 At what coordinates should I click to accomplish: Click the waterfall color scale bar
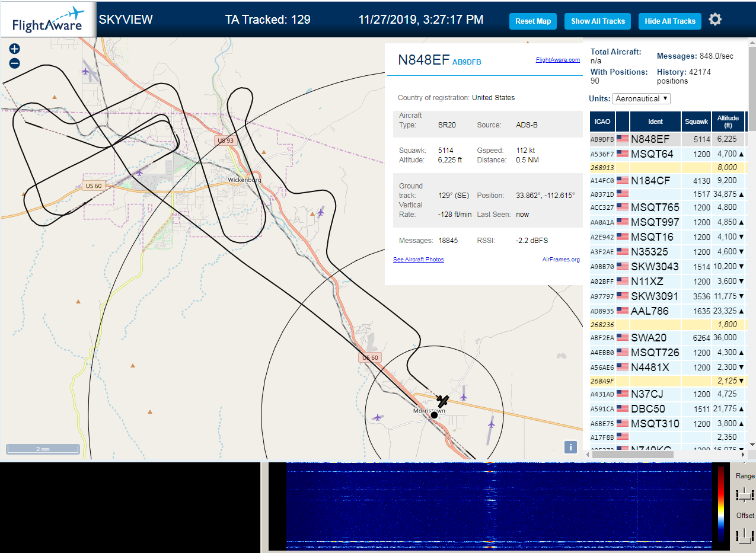coord(721,503)
